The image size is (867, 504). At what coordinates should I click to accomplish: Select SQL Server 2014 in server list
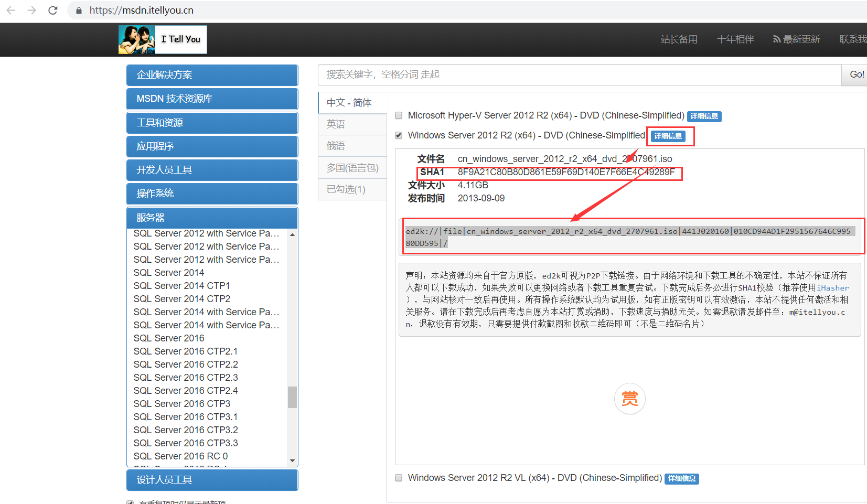[x=169, y=273]
